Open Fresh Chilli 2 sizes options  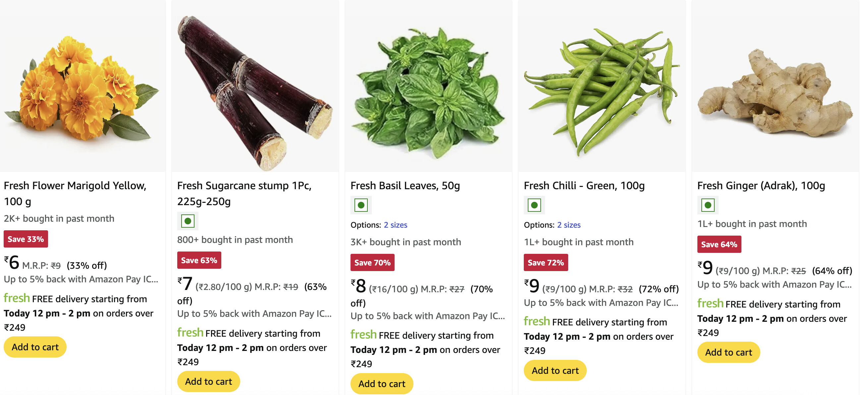(569, 225)
